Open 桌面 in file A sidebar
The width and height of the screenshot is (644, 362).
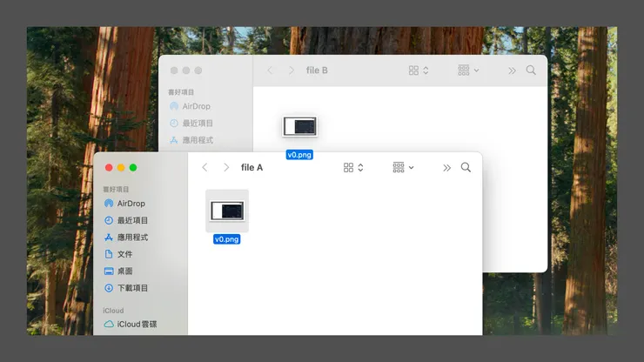(x=118, y=271)
